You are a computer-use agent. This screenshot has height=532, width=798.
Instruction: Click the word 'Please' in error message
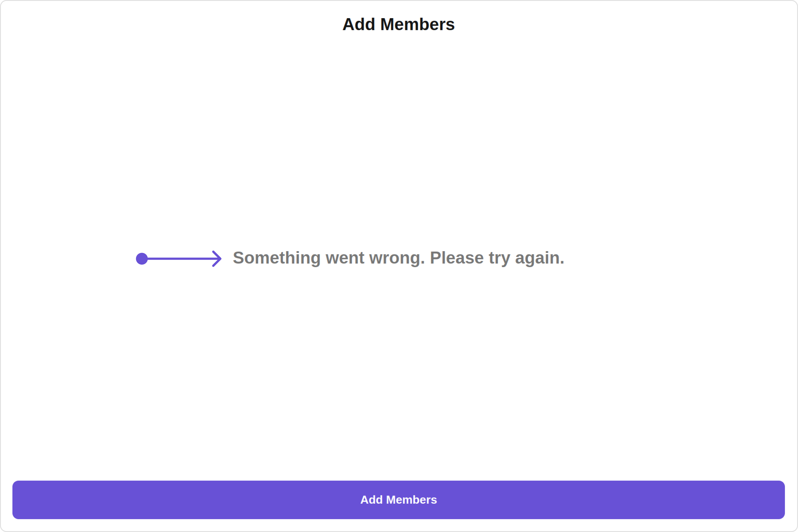457,258
